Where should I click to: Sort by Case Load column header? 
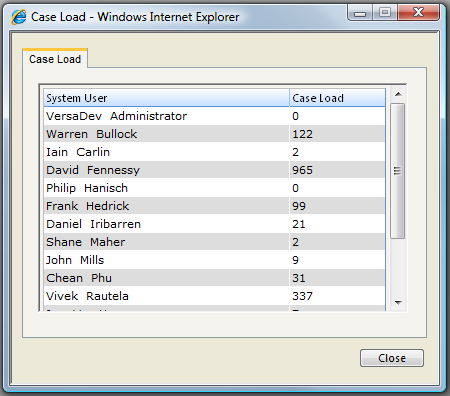click(337, 98)
